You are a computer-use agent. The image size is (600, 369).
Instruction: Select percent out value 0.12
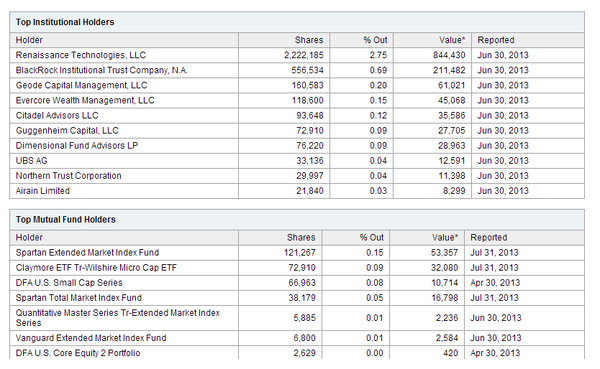tap(378, 116)
